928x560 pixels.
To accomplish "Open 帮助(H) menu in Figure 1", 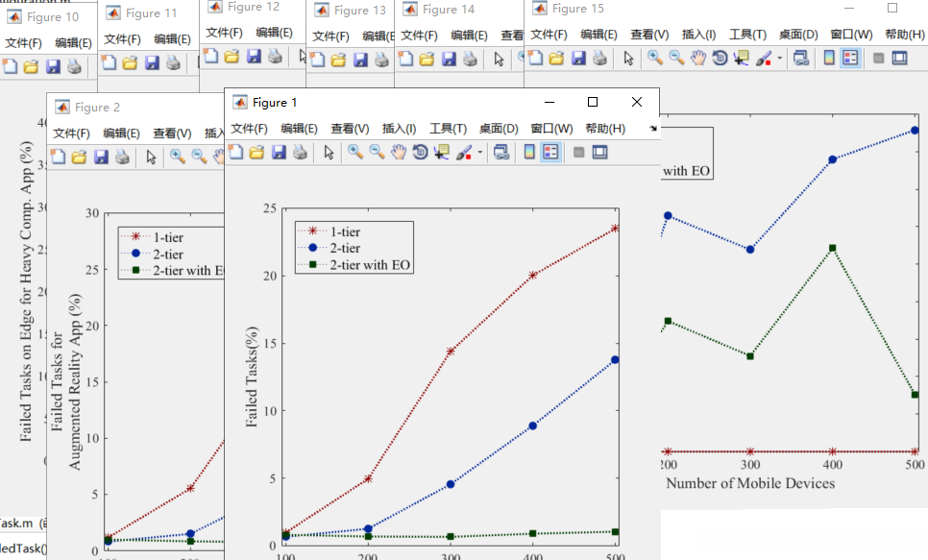I will point(605,129).
